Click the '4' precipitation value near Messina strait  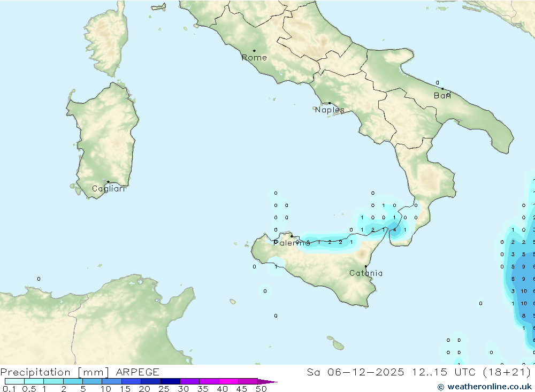tap(394, 230)
